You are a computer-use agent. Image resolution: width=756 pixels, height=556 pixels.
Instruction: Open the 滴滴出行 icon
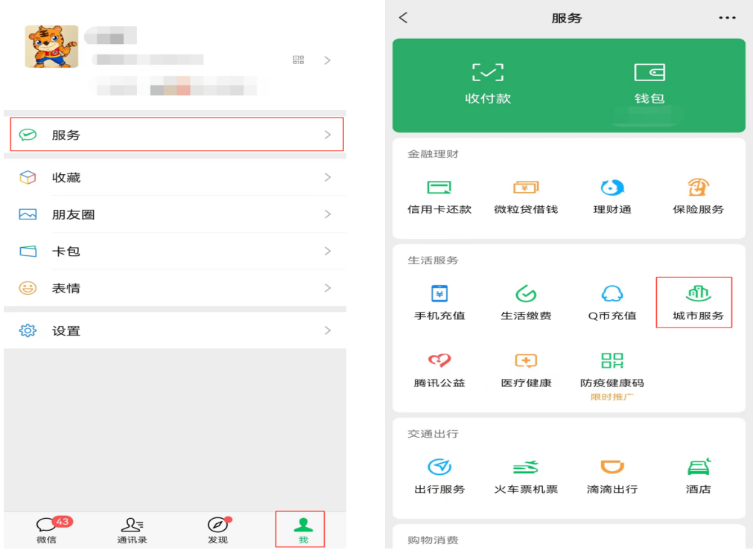[x=612, y=467]
